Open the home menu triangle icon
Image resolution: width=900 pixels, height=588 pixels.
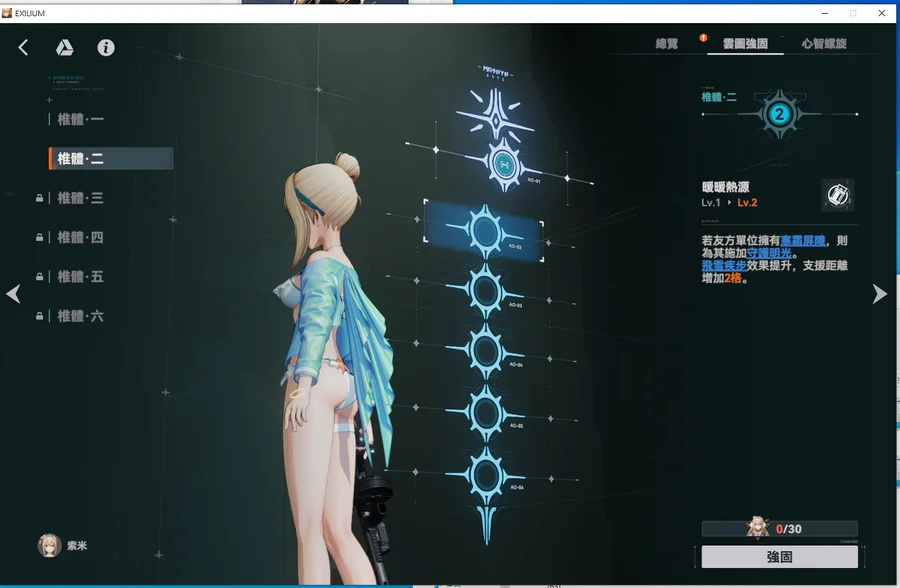coord(64,48)
